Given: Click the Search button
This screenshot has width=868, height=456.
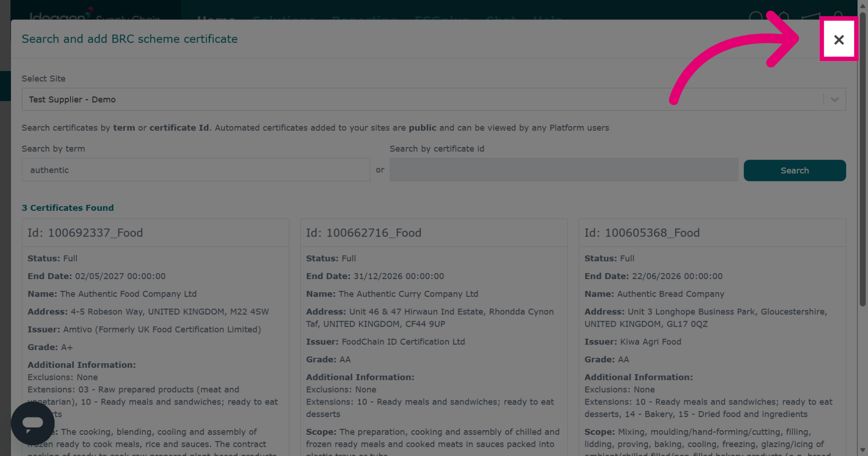Looking at the screenshot, I should pos(794,171).
